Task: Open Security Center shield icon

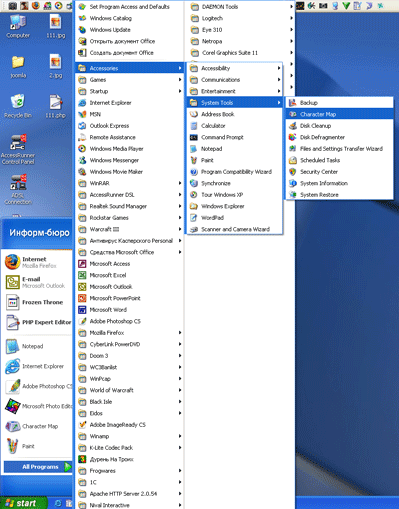Action: (293, 172)
